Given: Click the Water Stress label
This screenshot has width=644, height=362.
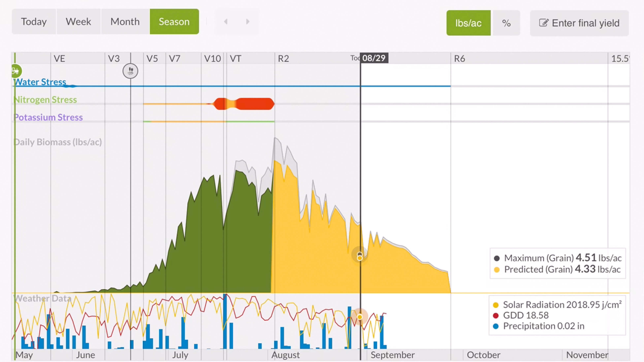Looking at the screenshot, I should [40, 82].
